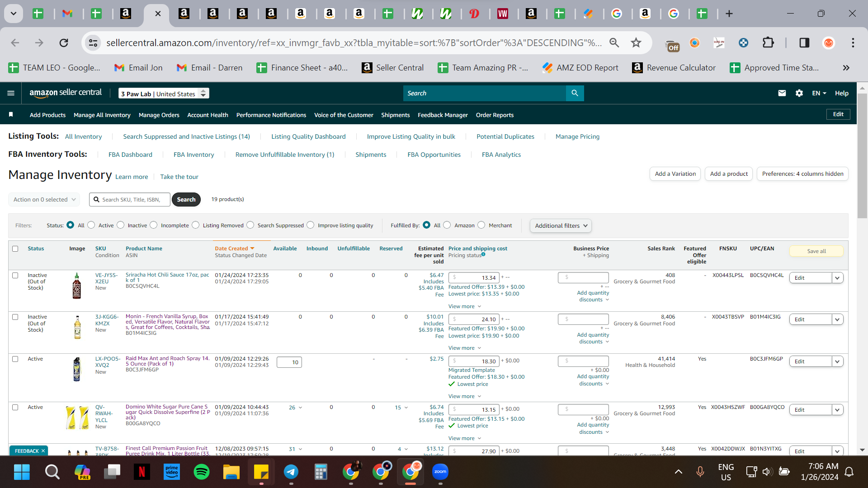Expand Add quantity discounts for Sriracha row
The image size is (868, 488).
(x=593, y=296)
